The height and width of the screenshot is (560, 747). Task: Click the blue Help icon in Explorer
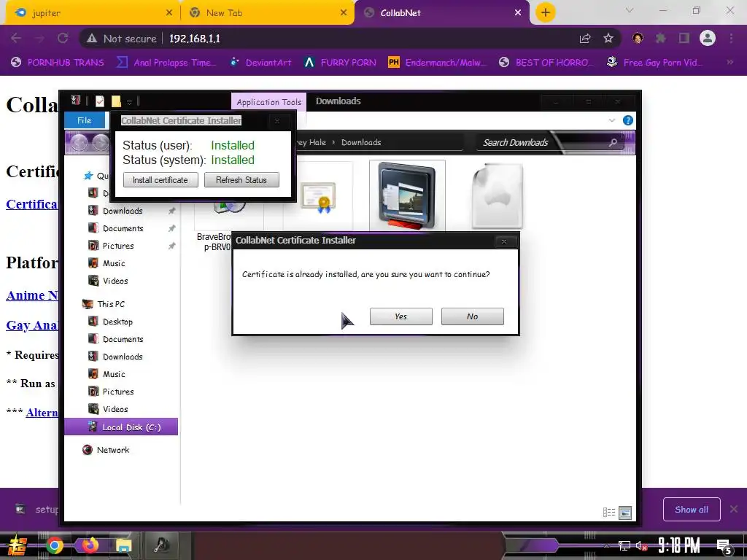tap(628, 120)
